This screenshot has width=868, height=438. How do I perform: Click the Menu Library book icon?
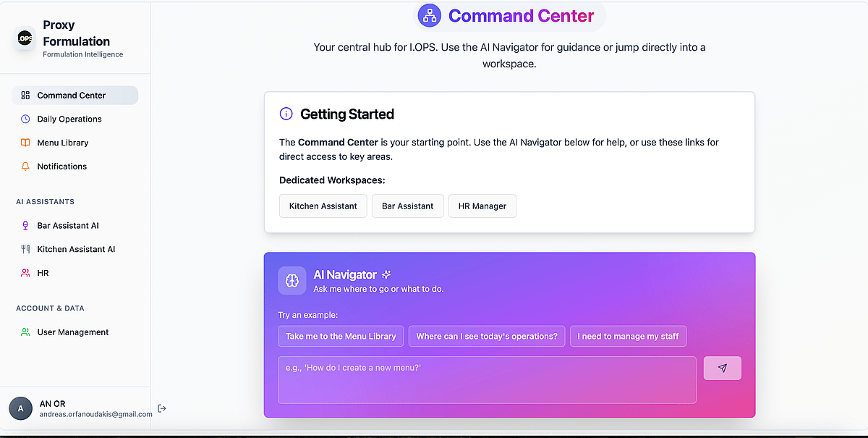click(25, 143)
